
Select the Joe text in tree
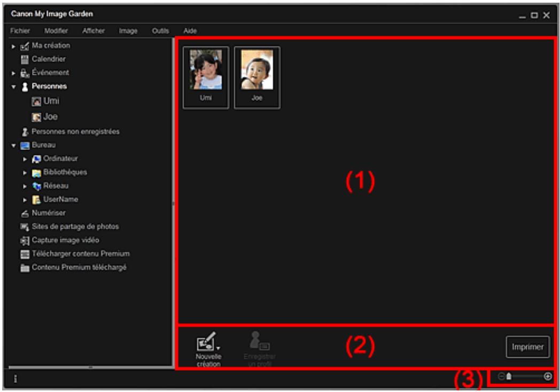(x=50, y=117)
